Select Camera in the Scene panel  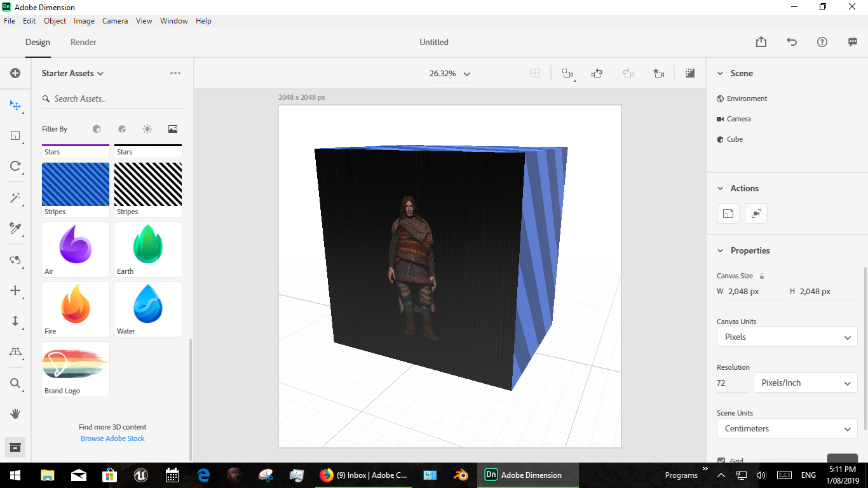738,119
